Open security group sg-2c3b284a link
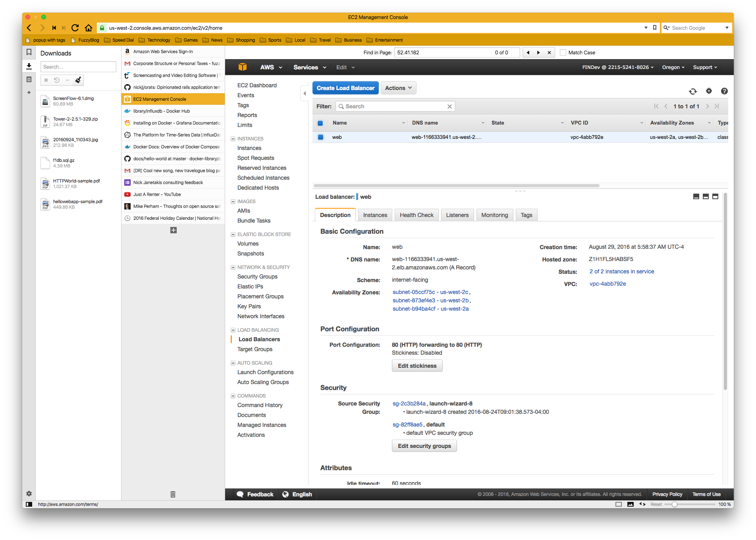Image resolution: width=756 pixels, height=540 pixels. tap(409, 404)
